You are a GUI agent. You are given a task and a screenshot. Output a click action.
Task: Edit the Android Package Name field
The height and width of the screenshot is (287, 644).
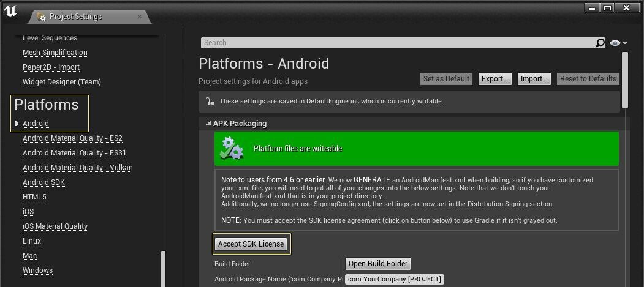click(x=394, y=279)
